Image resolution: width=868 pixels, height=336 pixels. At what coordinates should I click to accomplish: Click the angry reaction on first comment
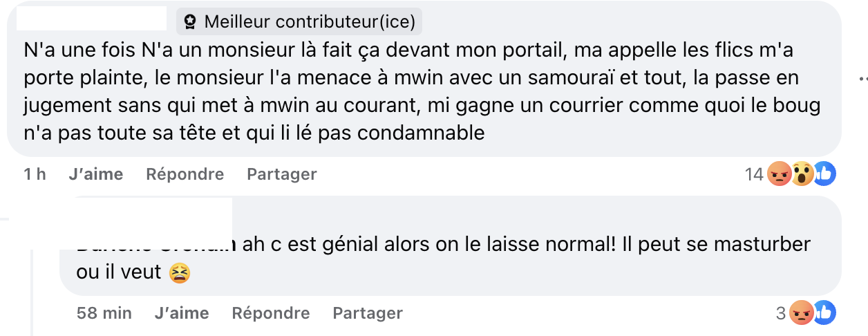(x=780, y=174)
